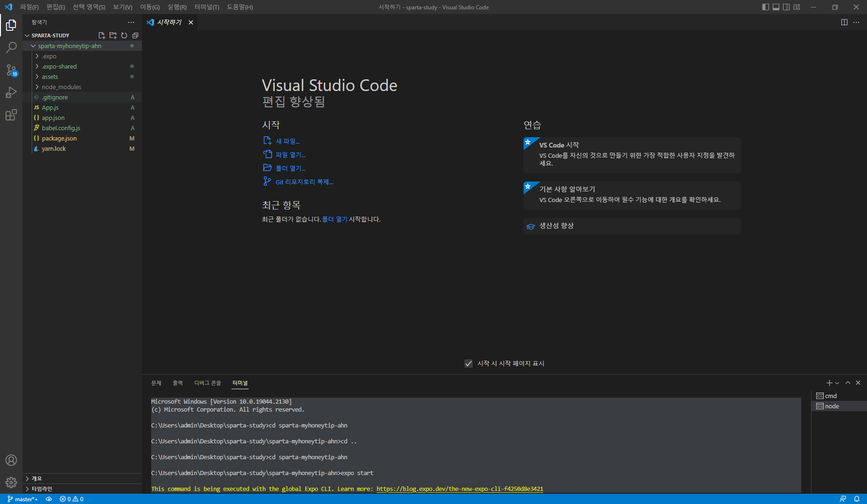Open the customize layout icon
This screenshot has width=867, height=504.
click(797, 7)
